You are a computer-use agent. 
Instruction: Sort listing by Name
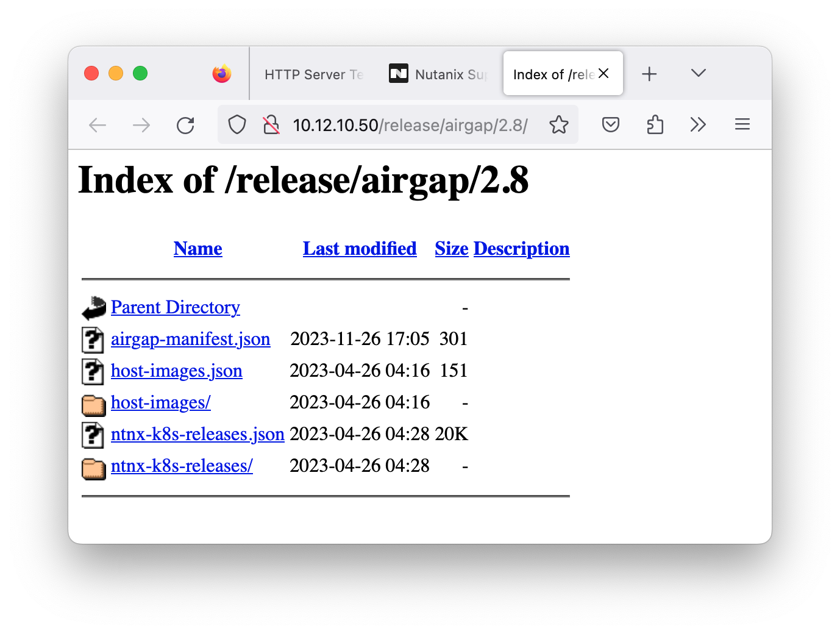(x=198, y=249)
